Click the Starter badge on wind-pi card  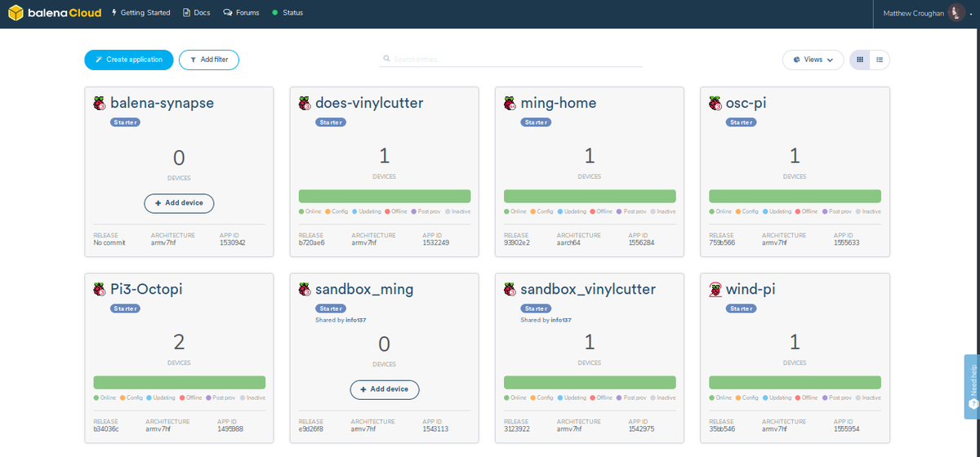click(x=741, y=308)
